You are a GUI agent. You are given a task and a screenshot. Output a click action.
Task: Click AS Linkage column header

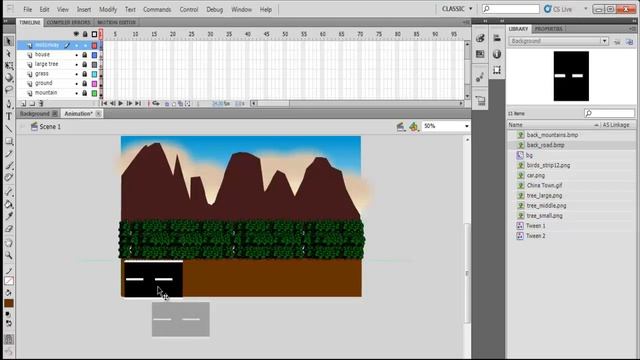(x=616, y=125)
